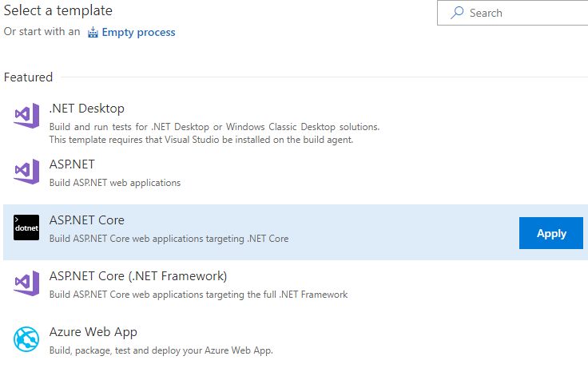Click 'Build ASP.NET web applications' description

pos(114,183)
